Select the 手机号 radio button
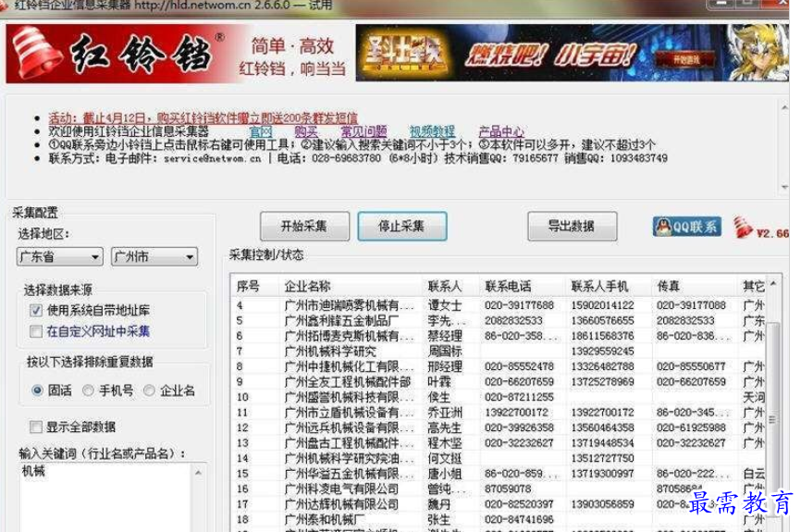 tap(88, 390)
